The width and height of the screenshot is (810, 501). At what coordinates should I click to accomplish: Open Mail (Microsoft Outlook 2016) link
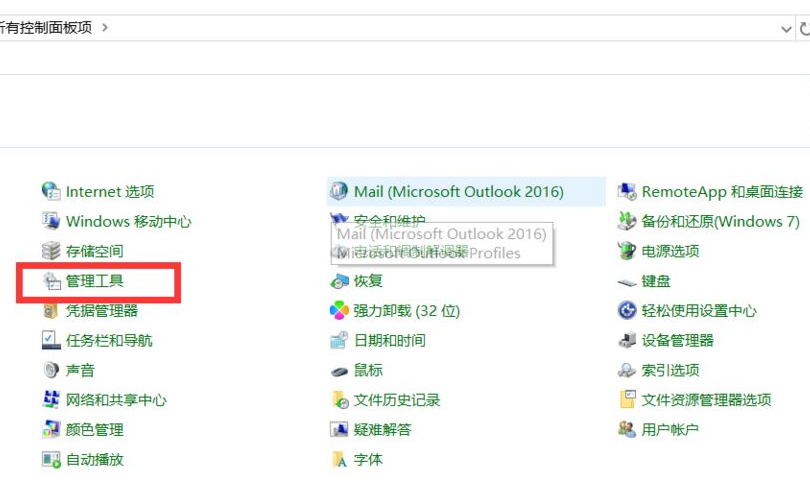click(458, 191)
